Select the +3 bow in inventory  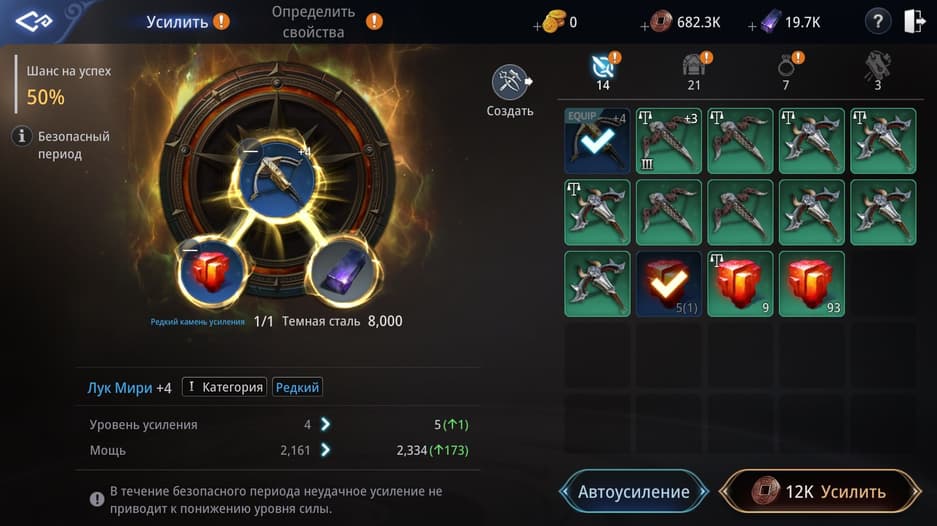coord(669,141)
